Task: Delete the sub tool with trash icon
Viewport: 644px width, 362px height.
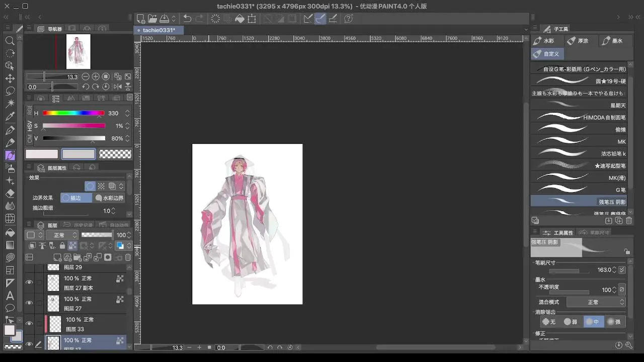Action: (x=629, y=221)
